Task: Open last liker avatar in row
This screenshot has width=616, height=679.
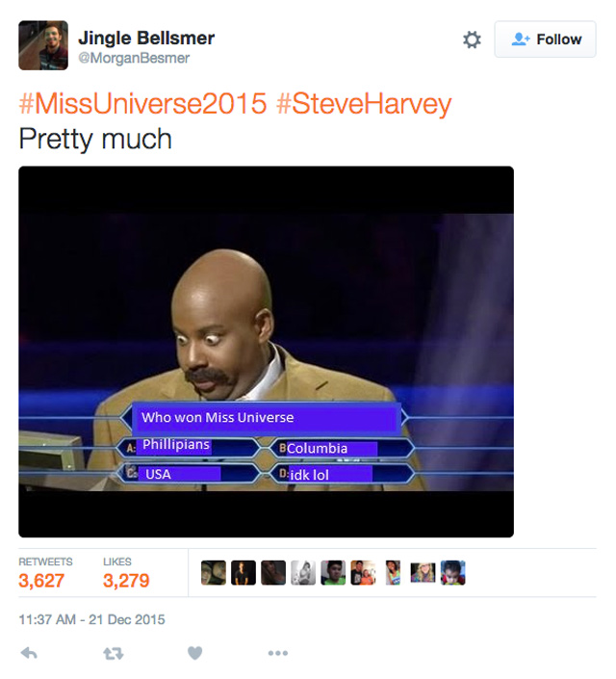Action: click(452, 573)
